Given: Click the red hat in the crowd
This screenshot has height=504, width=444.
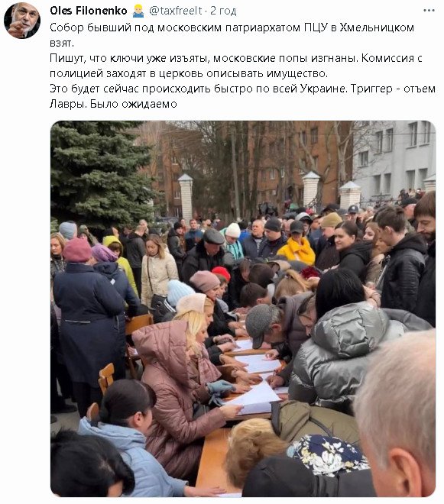Looking at the screenshot, I should pyautogui.click(x=222, y=273).
